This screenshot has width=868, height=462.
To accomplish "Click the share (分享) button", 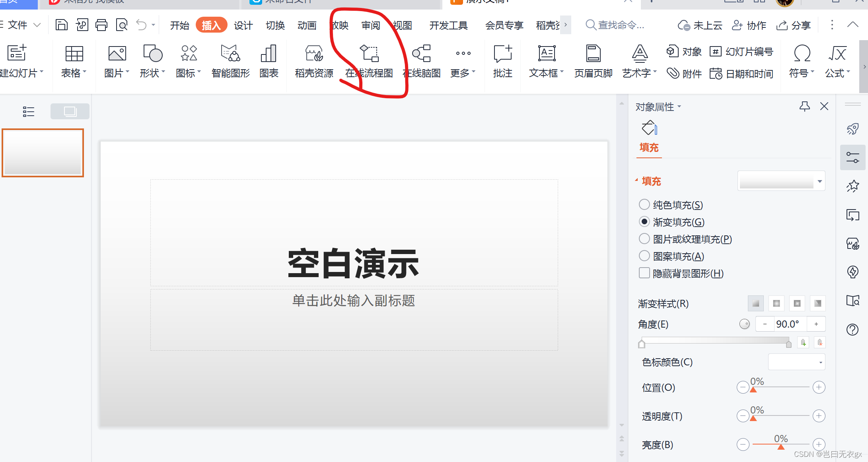I will click(x=794, y=25).
